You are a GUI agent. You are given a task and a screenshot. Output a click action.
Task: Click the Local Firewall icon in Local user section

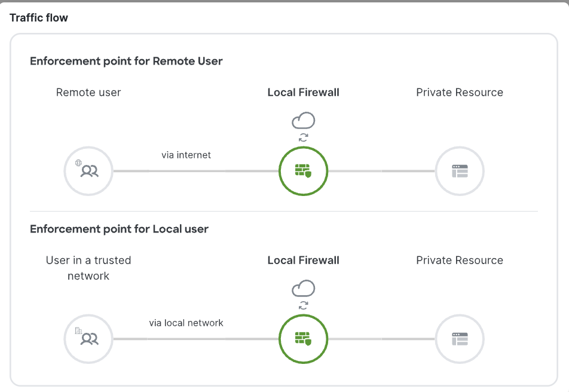pyautogui.click(x=304, y=339)
